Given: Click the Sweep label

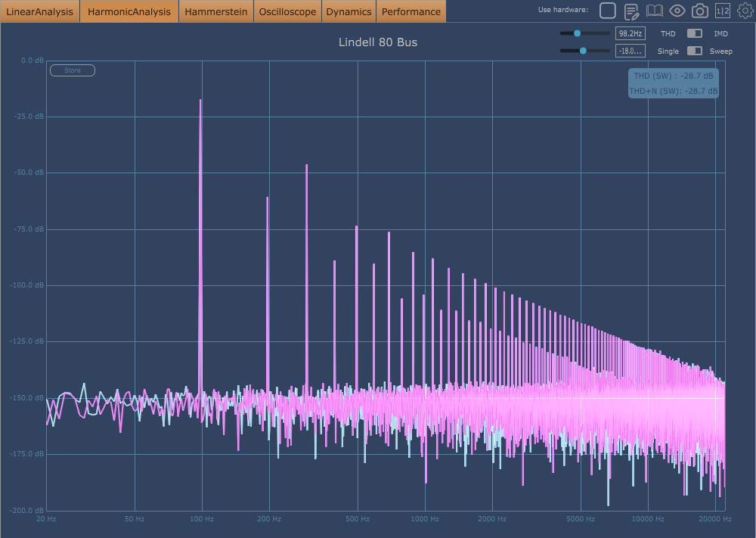Looking at the screenshot, I should [720, 51].
